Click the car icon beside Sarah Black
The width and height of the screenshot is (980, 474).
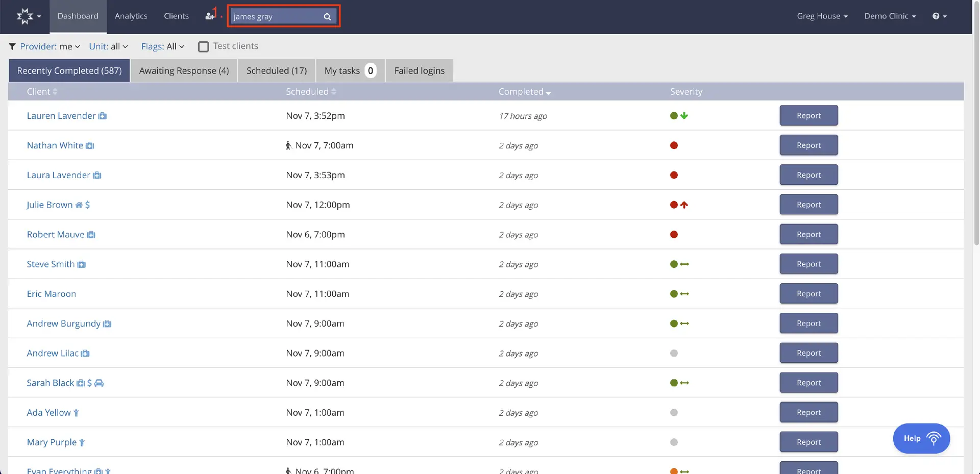(x=99, y=383)
